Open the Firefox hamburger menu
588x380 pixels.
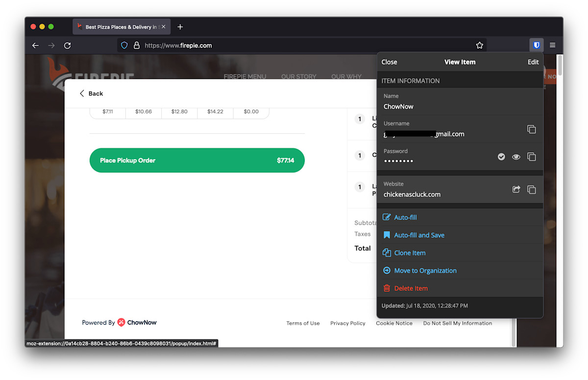point(552,45)
